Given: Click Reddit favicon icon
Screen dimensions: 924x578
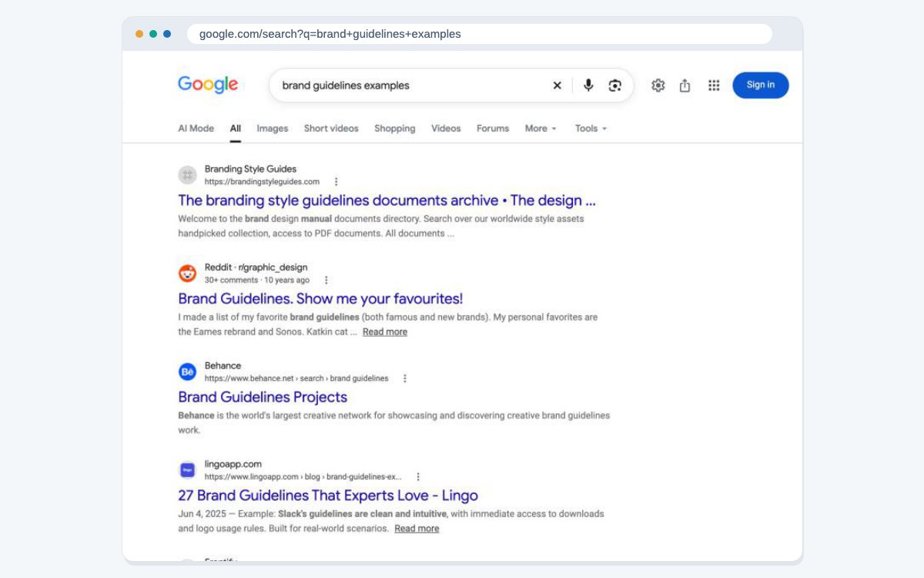Looking at the screenshot, I should (188, 274).
